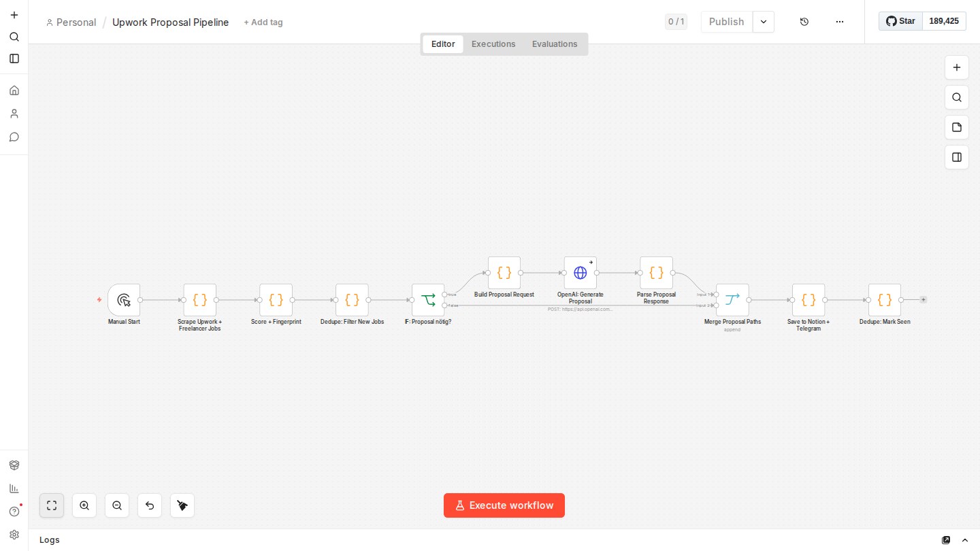Go to the Home overview icon
Image resolution: width=980 pixels, height=551 pixels.
(x=14, y=90)
